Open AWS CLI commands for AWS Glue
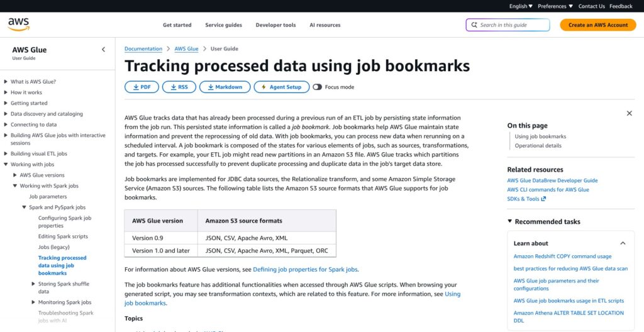Screen dimensions: 644x332 click(548, 189)
